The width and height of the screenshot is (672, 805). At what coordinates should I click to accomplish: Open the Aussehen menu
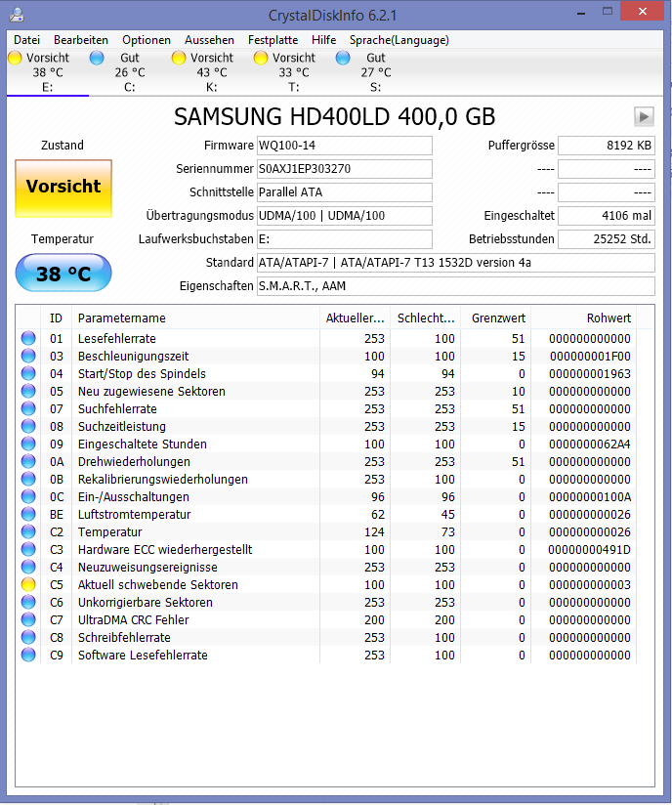coord(209,40)
